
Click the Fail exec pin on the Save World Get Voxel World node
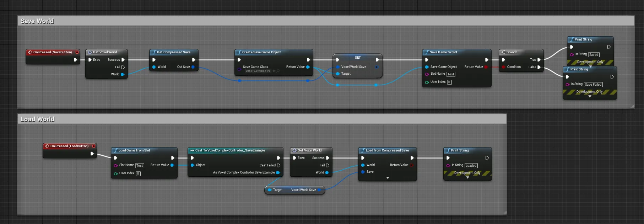[123, 67]
